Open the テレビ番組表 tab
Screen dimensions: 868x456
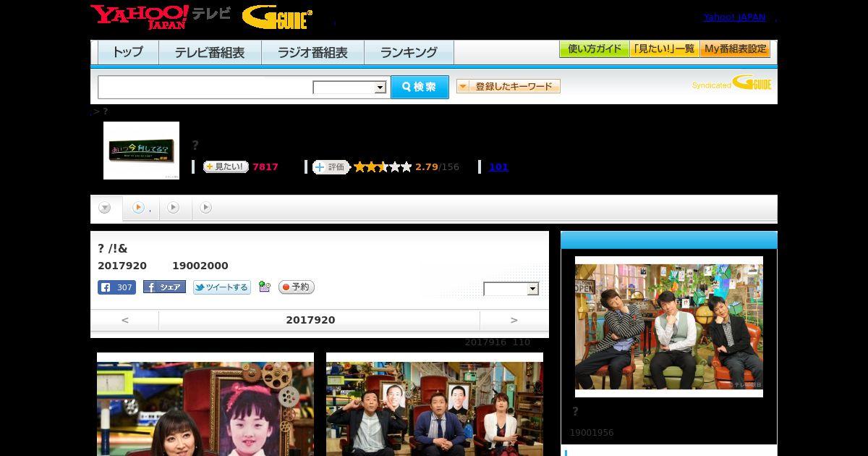[x=210, y=52]
